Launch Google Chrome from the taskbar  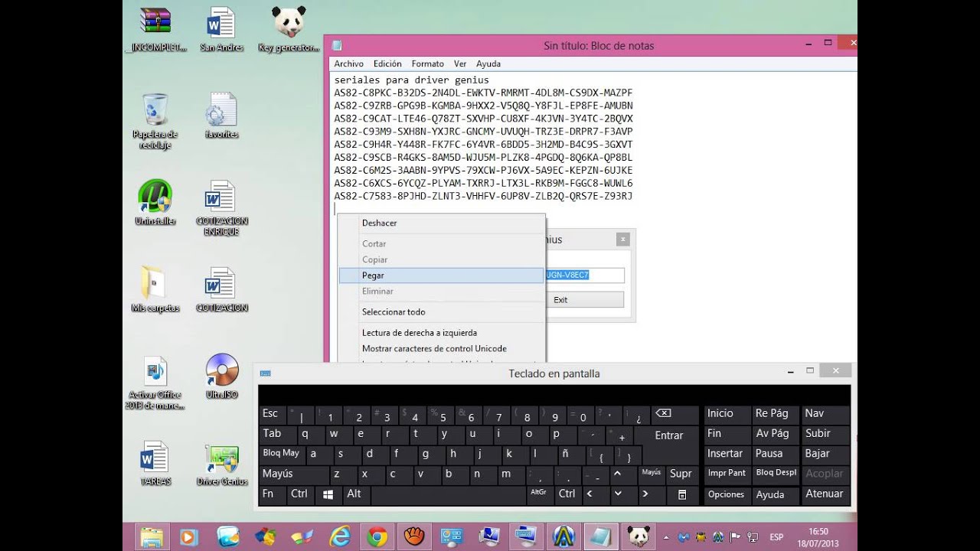pos(377,537)
